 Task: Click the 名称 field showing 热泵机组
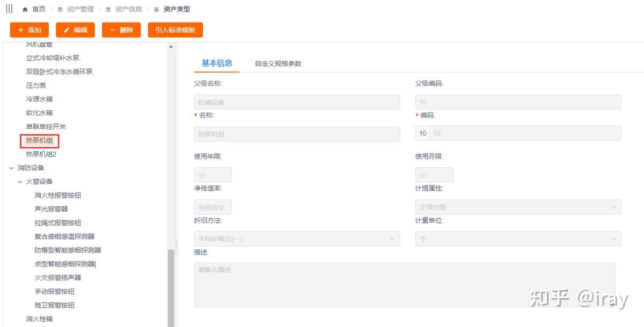click(297, 134)
